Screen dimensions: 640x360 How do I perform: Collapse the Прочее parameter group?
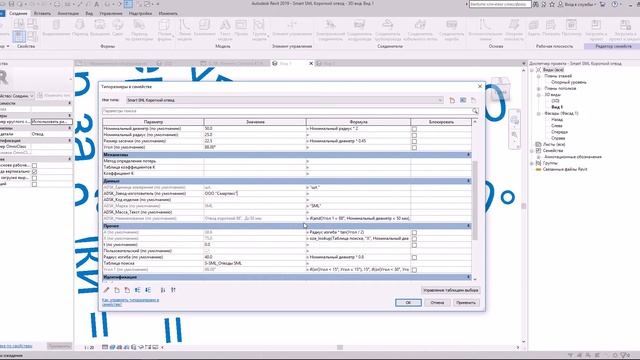click(468, 226)
